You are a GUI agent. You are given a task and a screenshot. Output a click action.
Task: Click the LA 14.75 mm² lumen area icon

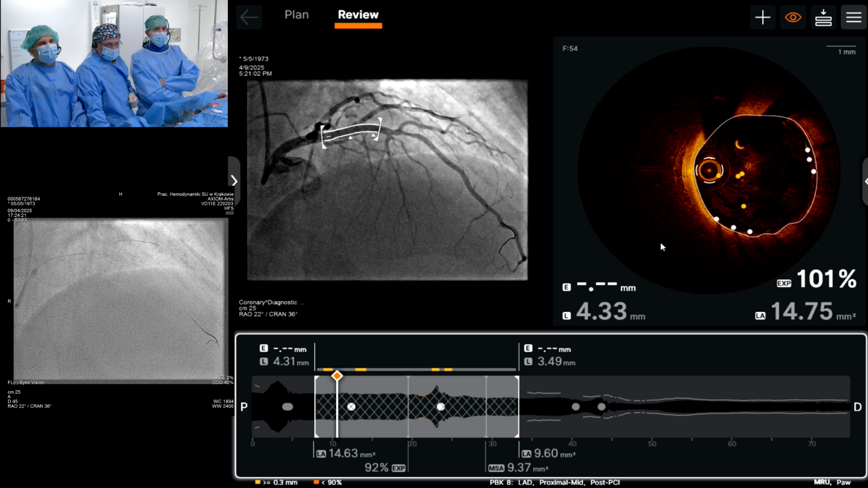click(760, 316)
